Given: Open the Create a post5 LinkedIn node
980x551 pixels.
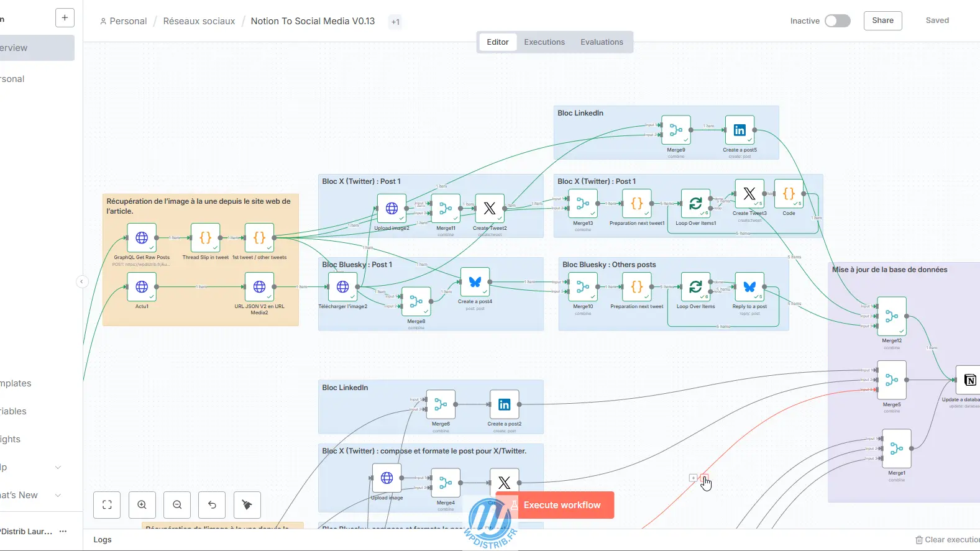Looking at the screenshot, I should coord(740,130).
